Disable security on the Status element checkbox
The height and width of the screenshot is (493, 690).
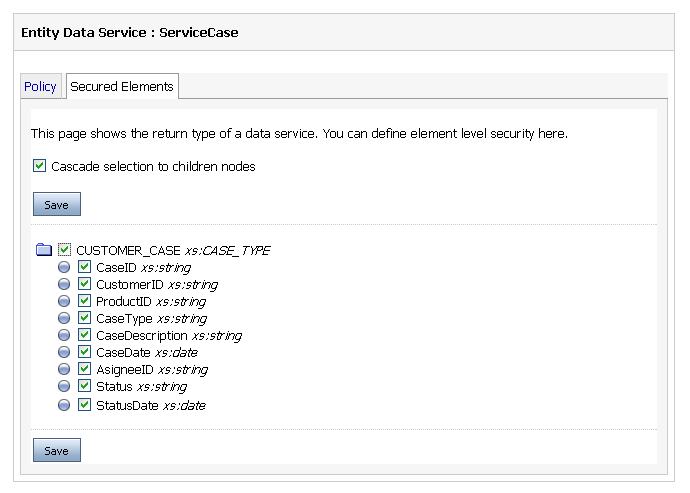pos(85,387)
